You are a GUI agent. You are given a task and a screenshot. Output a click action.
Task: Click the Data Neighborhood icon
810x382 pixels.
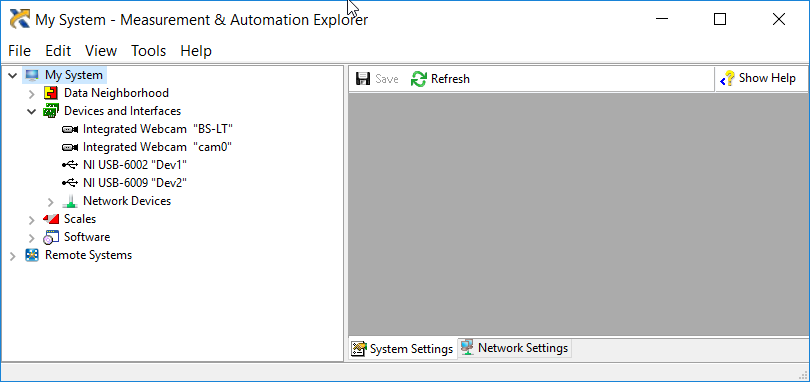[51, 93]
